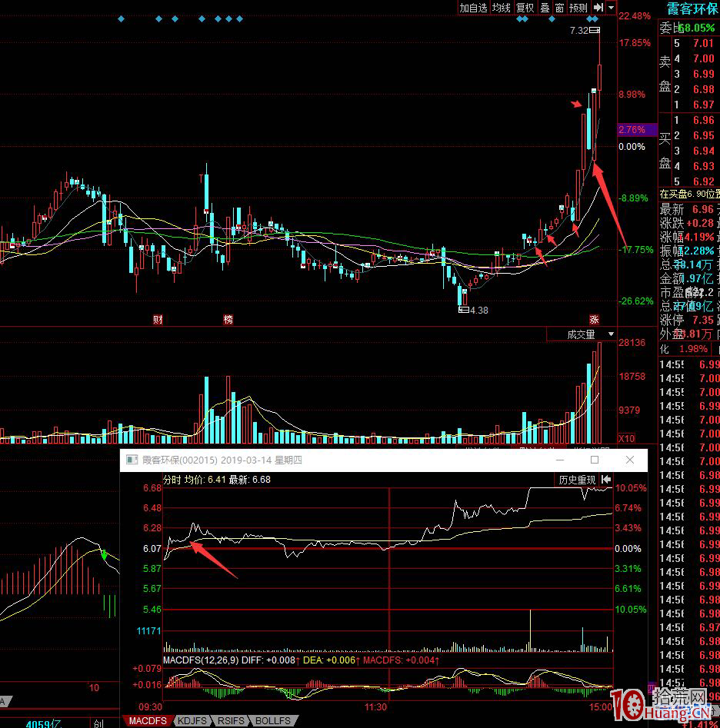Click the 11:30 time label in popup
This screenshot has height=728, width=720.
click(x=375, y=707)
